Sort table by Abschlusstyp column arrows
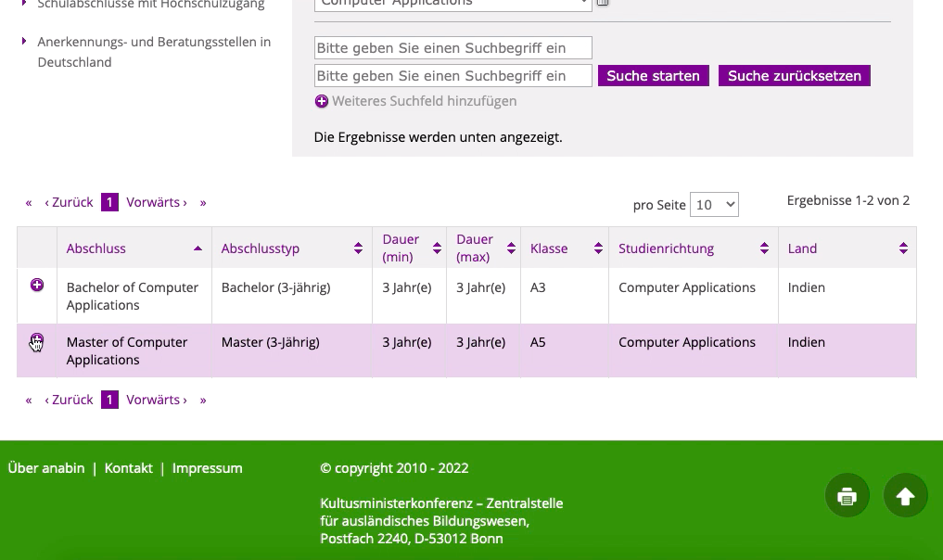The width and height of the screenshot is (943, 560). (x=358, y=248)
